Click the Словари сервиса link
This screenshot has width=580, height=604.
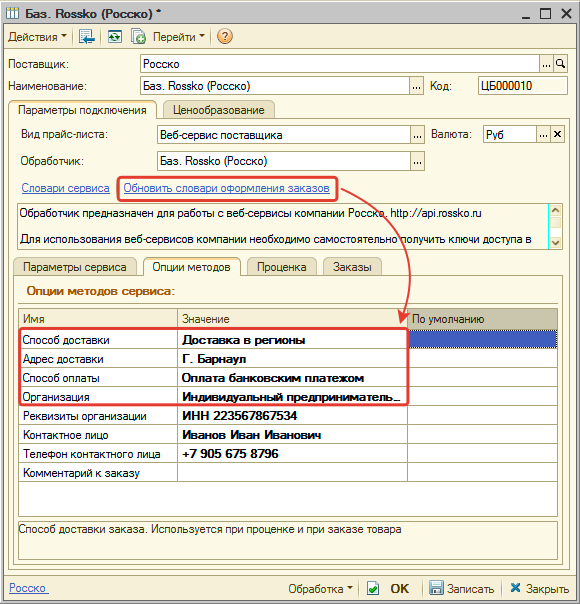point(65,188)
